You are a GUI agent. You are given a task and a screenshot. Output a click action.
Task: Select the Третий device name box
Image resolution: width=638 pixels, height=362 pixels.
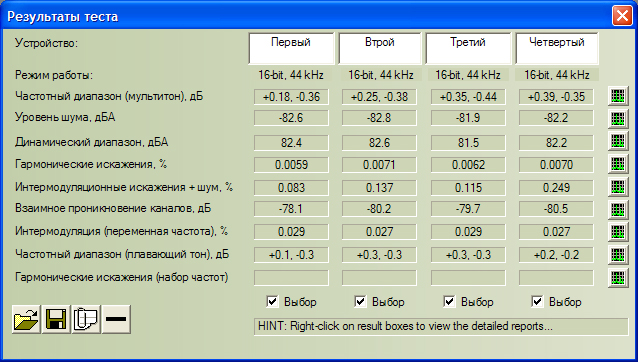(x=468, y=48)
